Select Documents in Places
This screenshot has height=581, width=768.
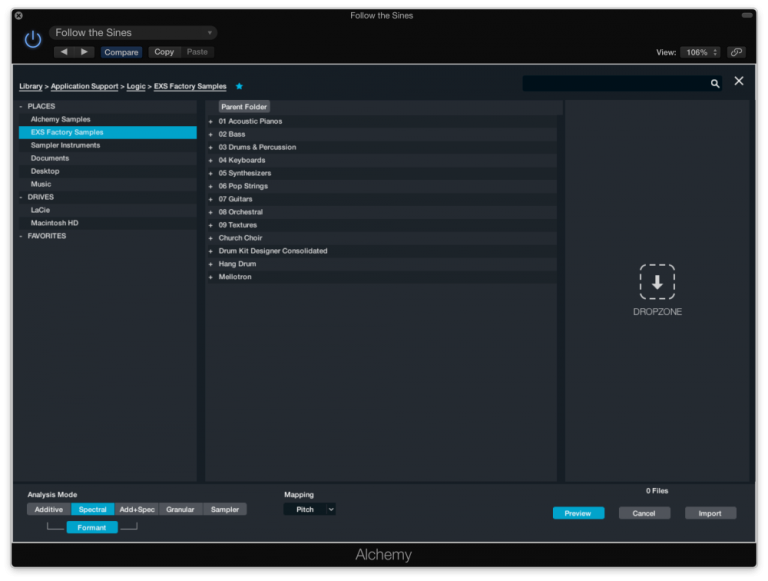pyautogui.click(x=108, y=158)
